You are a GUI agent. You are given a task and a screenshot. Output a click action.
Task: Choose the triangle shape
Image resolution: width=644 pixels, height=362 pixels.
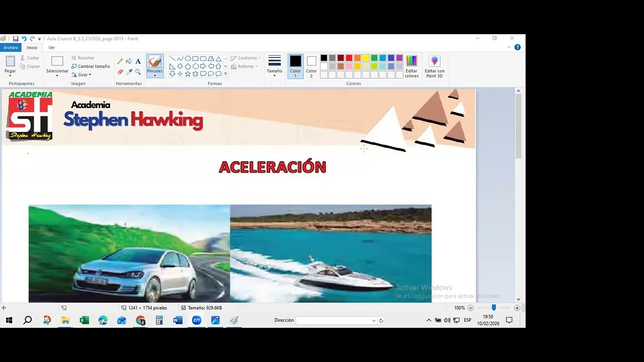click(x=218, y=59)
